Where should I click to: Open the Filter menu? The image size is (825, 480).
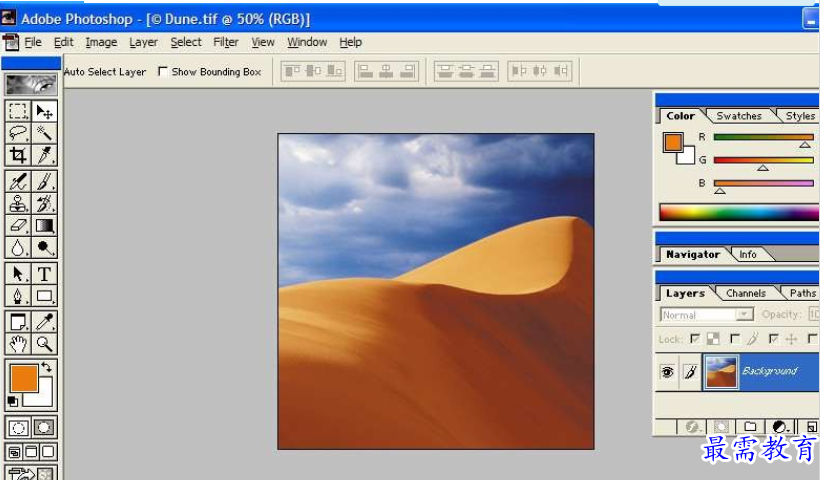pyautogui.click(x=226, y=42)
